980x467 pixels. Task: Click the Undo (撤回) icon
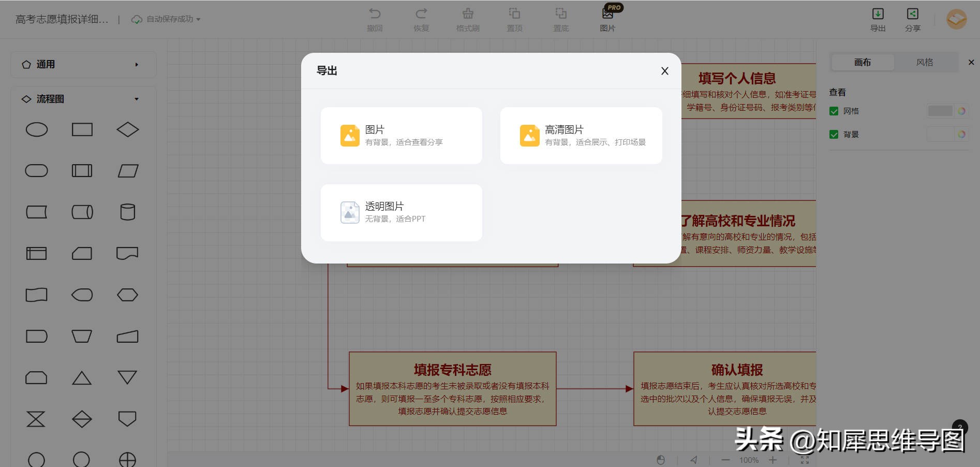point(374,19)
